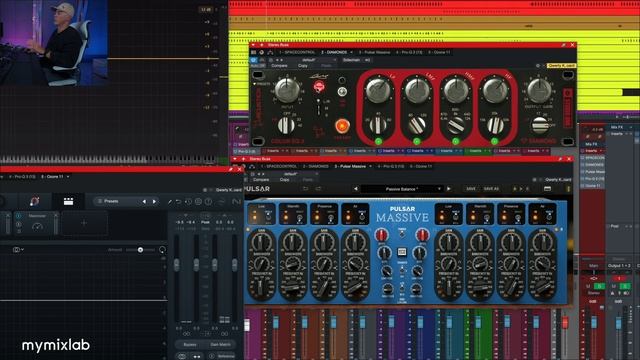Image resolution: width=640 pixels, height=360 pixels.
Task: Click the Reference button in Ozone
Action: click(223, 356)
